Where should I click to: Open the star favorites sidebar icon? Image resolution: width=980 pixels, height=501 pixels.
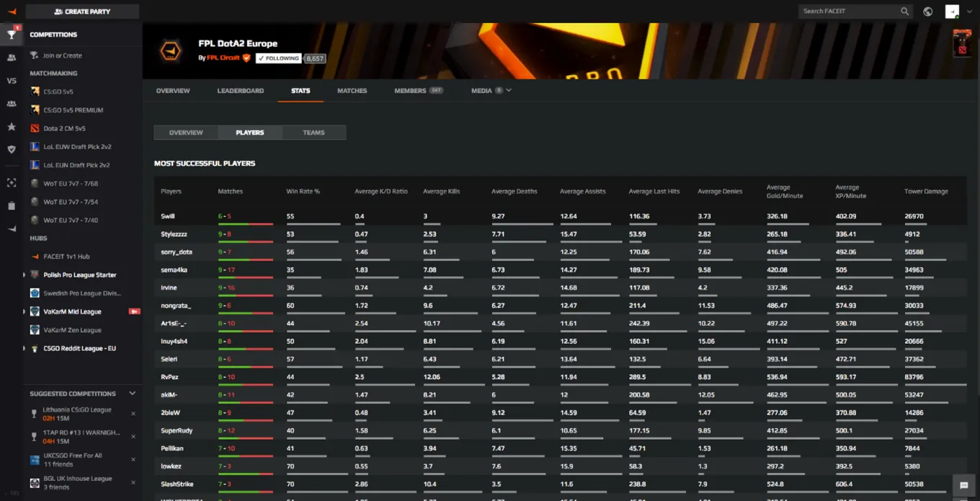(12, 127)
